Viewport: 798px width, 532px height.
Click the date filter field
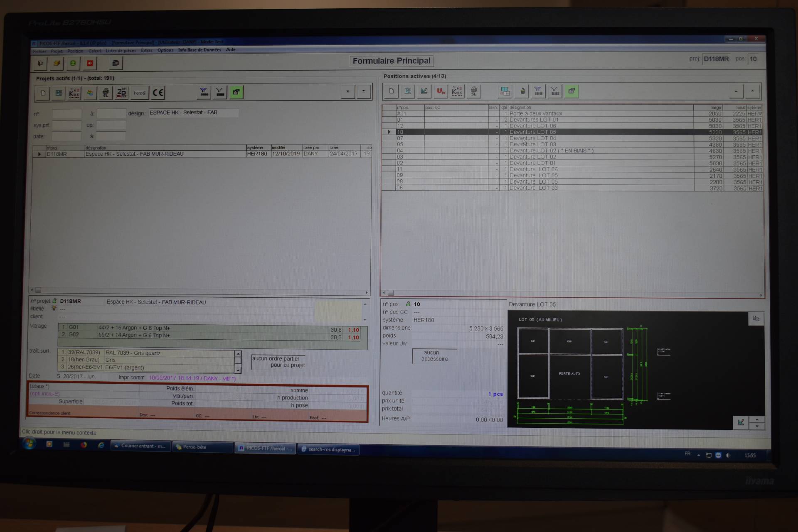point(67,136)
